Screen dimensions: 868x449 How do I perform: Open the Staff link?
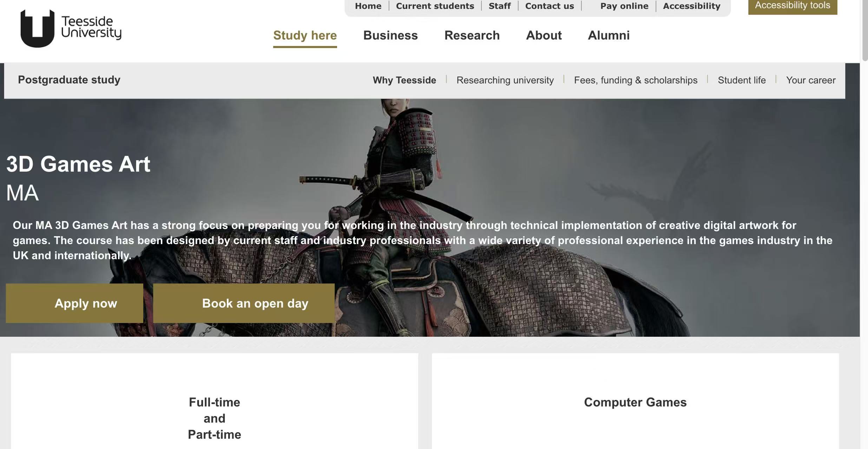499,6
